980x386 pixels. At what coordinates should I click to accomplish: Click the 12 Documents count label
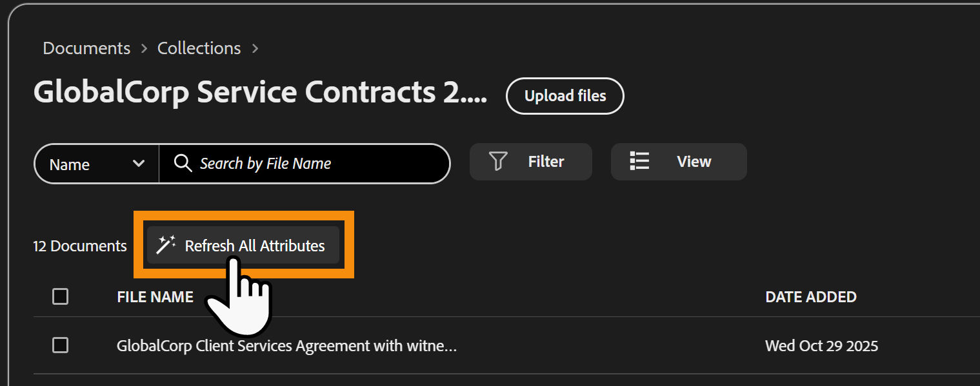[x=80, y=246]
